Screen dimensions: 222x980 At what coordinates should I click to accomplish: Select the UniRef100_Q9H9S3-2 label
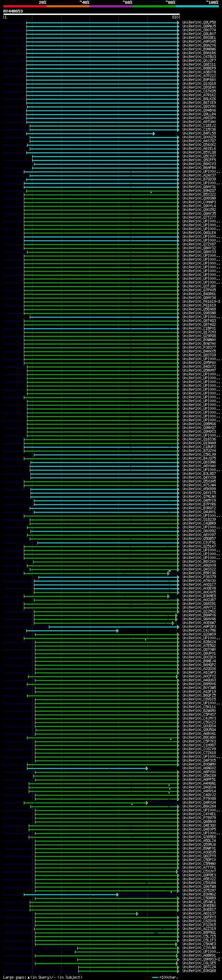(x=202, y=959)
